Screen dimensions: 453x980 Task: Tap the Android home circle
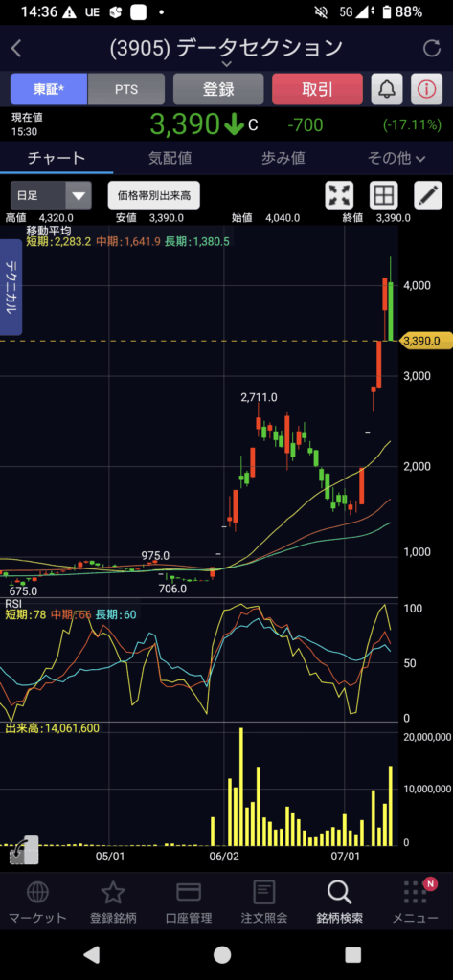tap(222, 954)
